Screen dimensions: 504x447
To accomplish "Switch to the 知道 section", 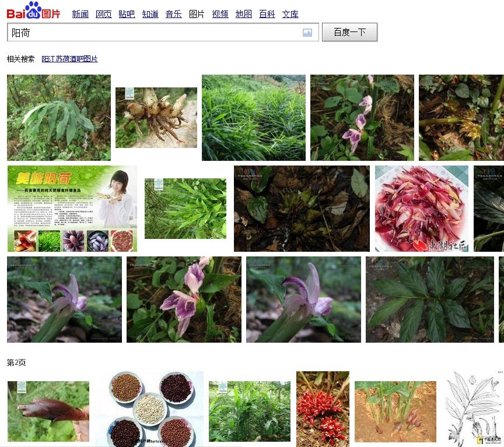I will 150,14.
